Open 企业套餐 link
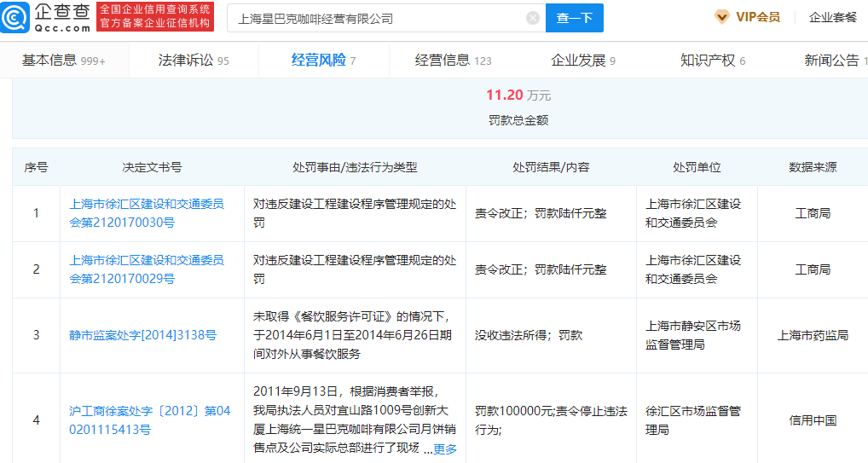The height and width of the screenshot is (463, 868). tap(832, 17)
